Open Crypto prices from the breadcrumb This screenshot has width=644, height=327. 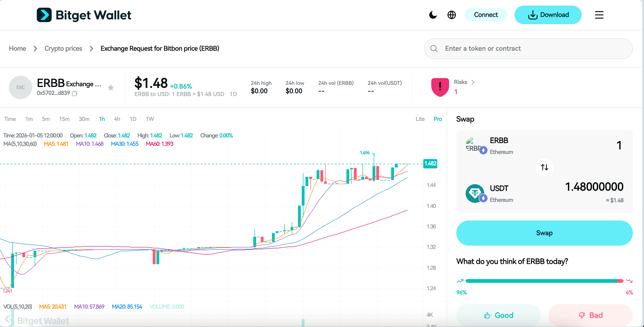coord(63,48)
